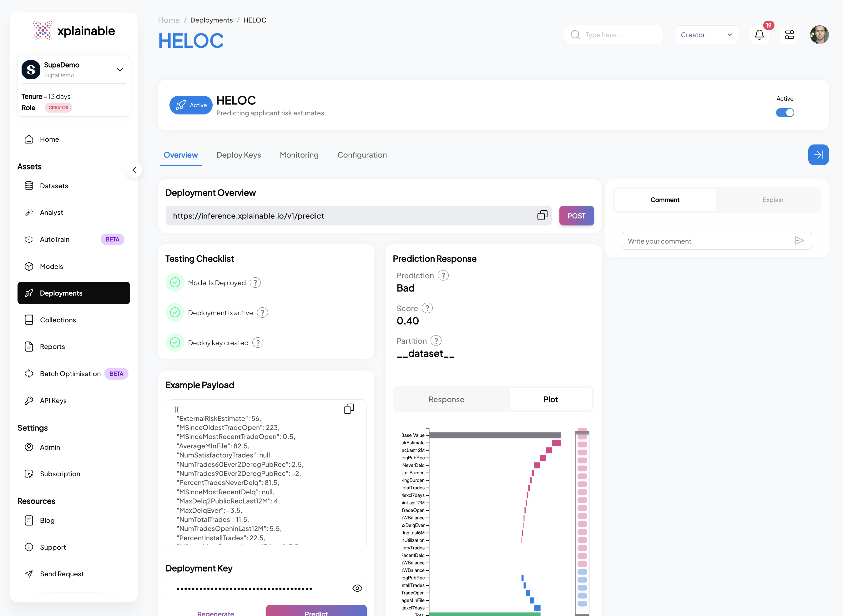Copy the inference URL

pyautogui.click(x=542, y=215)
